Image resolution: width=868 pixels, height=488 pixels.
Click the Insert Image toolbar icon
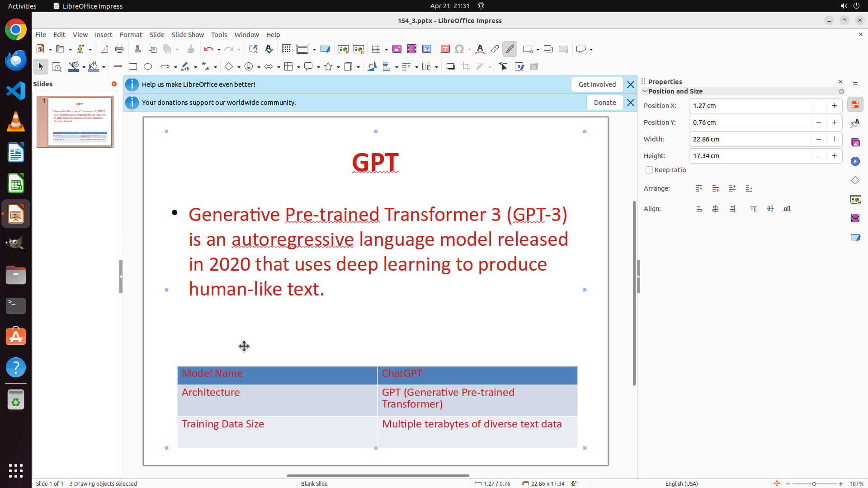coord(397,49)
